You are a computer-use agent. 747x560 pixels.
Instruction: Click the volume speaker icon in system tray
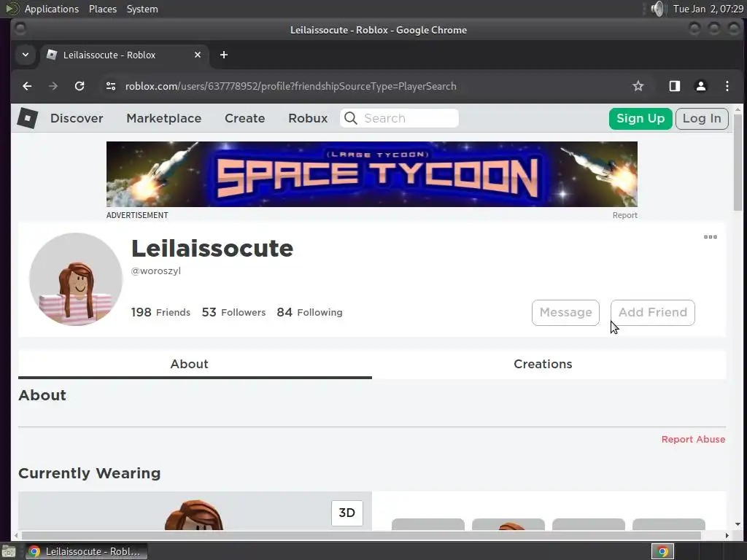tap(657, 9)
